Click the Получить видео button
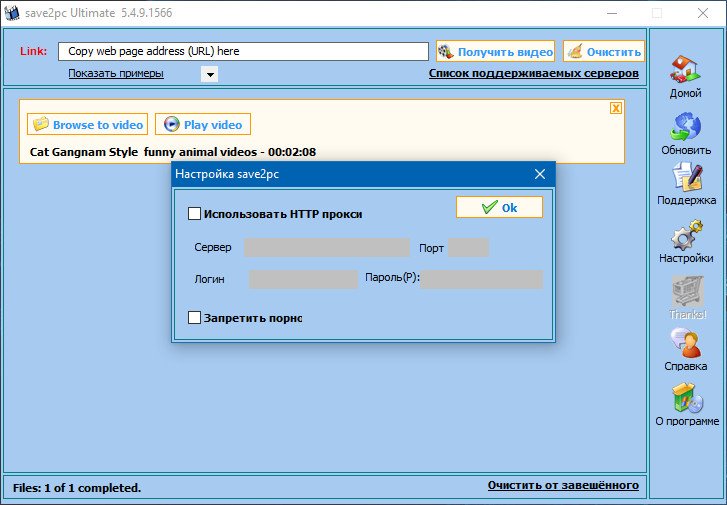The image size is (727, 505). 495,51
